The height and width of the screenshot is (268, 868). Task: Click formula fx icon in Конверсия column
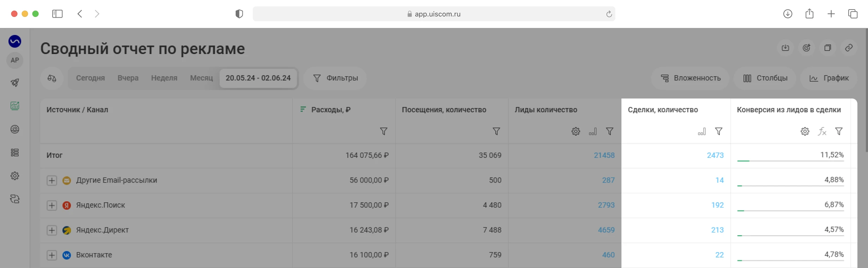click(822, 131)
